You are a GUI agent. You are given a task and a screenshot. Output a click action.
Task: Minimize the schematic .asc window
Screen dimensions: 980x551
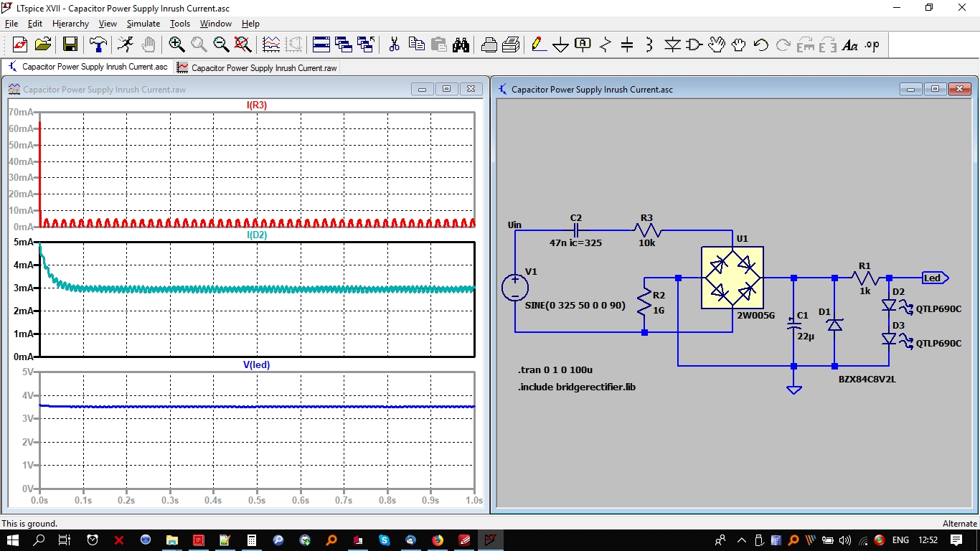click(911, 89)
